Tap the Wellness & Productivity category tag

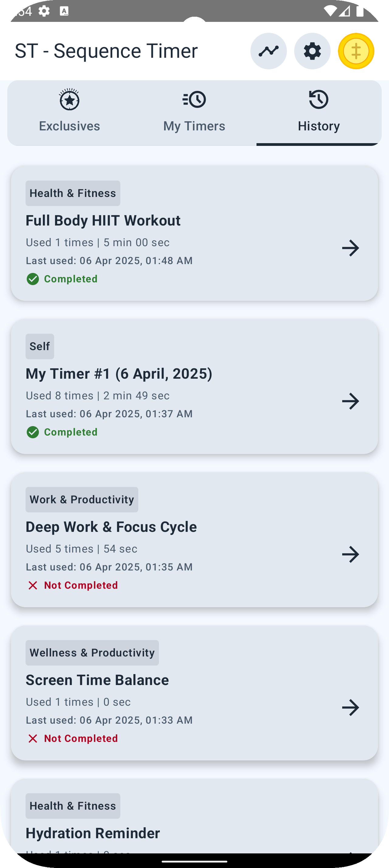point(92,653)
